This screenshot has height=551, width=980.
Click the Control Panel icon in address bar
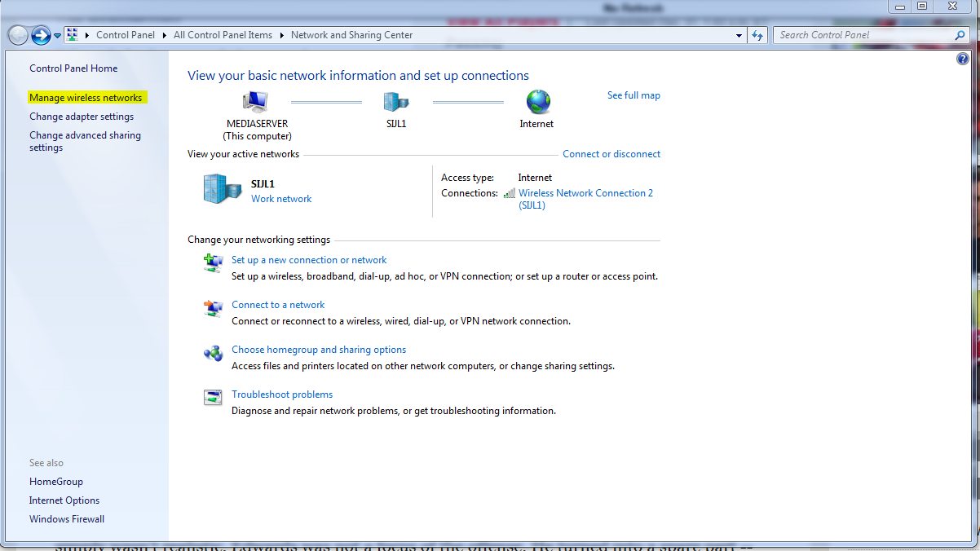click(x=72, y=35)
